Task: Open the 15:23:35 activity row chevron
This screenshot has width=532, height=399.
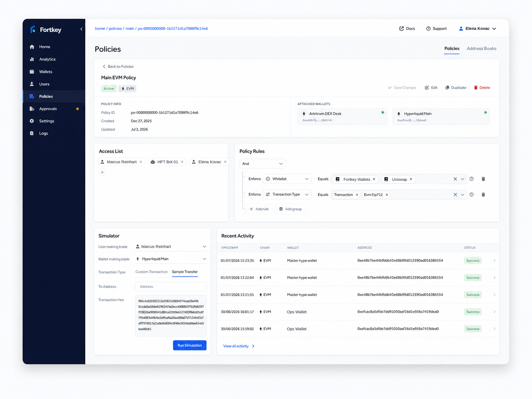Action: click(x=494, y=261)
